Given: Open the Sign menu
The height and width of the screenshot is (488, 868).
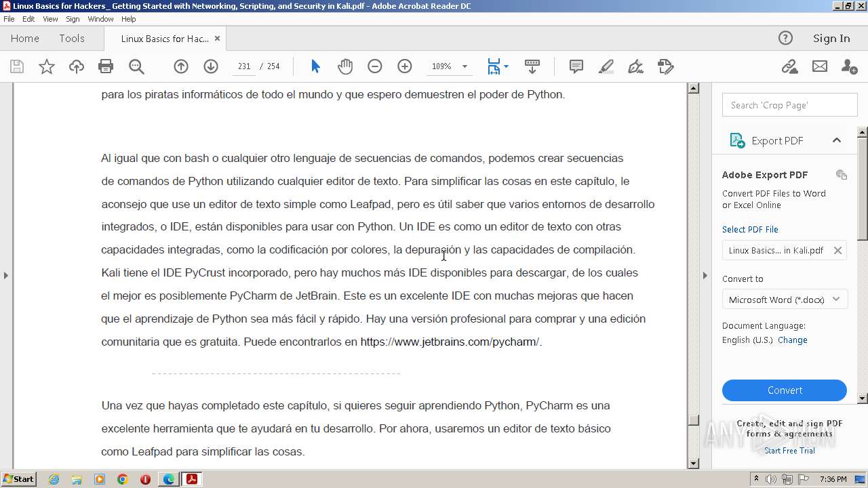Looking at the screenshot, I should tap(73, 19).
